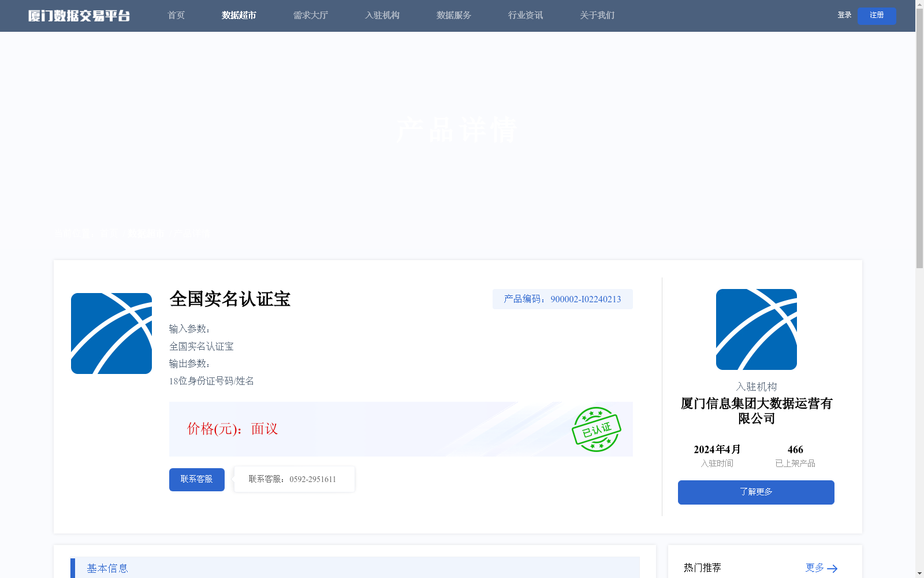Click the 登录 link
Screen dimensions: 924x578
pos(844,15)
